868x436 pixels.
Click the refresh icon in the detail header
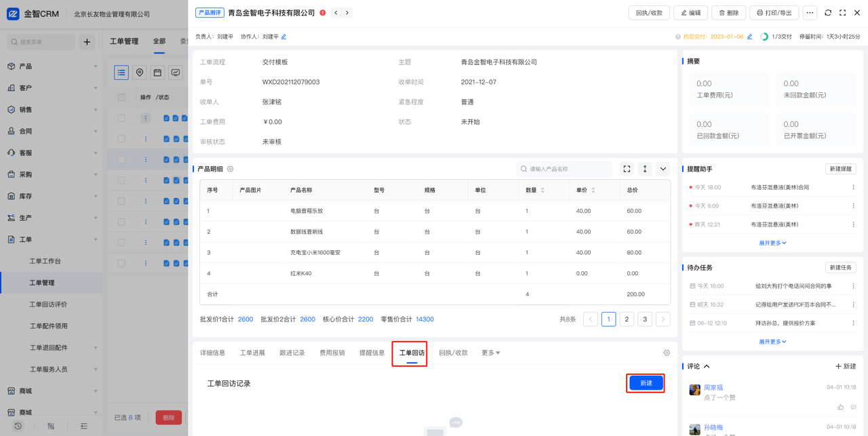coord(828,13)
